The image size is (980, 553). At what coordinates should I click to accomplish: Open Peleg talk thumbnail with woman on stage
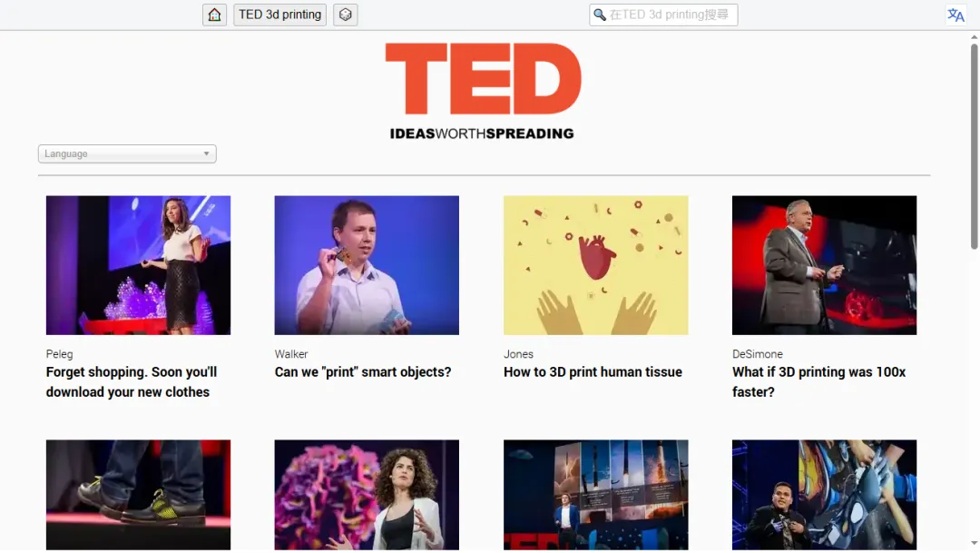[138, 265]
